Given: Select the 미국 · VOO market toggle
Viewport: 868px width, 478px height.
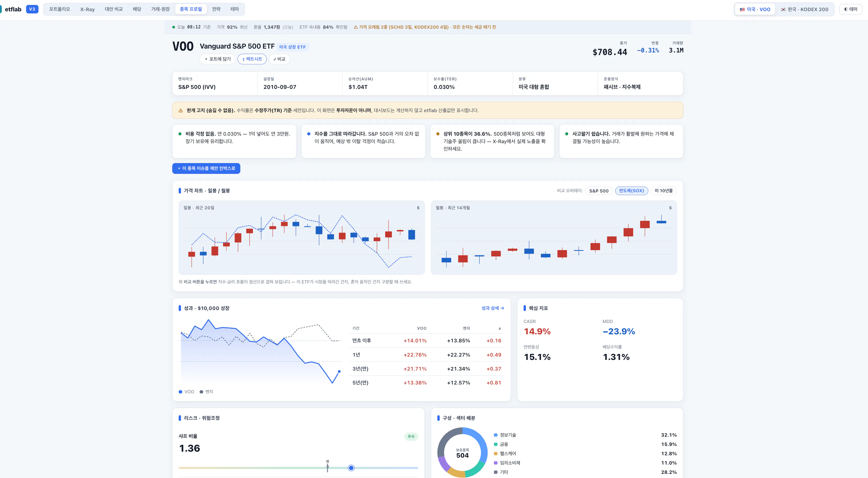Looking at the screenshot, I should [x=755, y=9].
